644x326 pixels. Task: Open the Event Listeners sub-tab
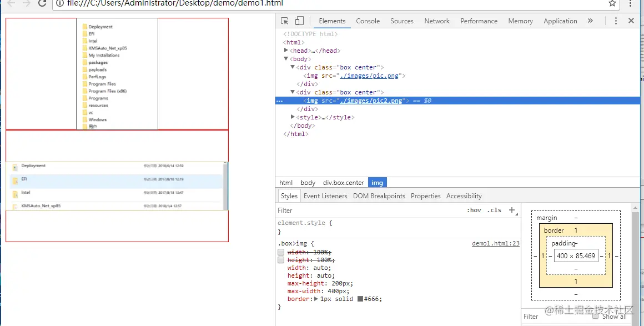click(325, 196)
